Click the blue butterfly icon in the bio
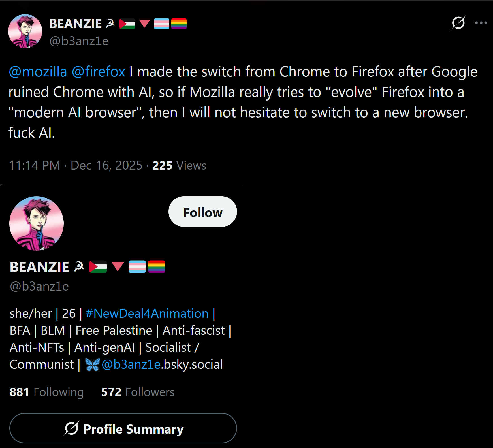The width and height of the screenshot is (493, 448). tap(93, 364)
